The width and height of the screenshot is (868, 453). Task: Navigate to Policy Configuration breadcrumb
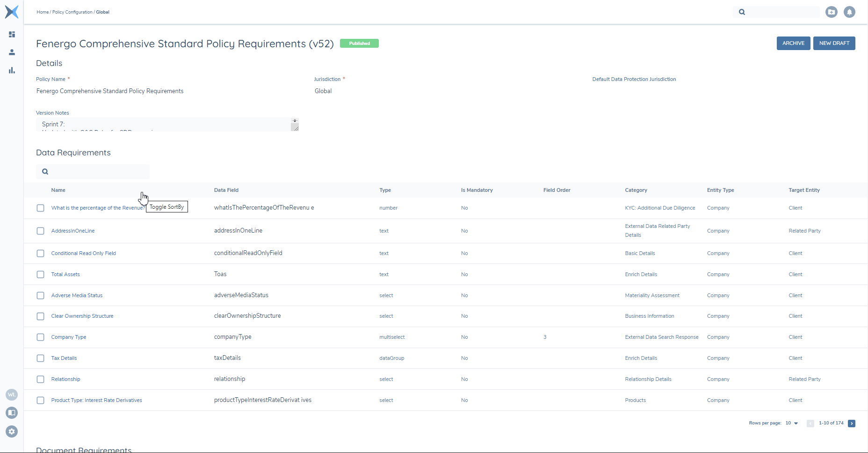point(72,12)
